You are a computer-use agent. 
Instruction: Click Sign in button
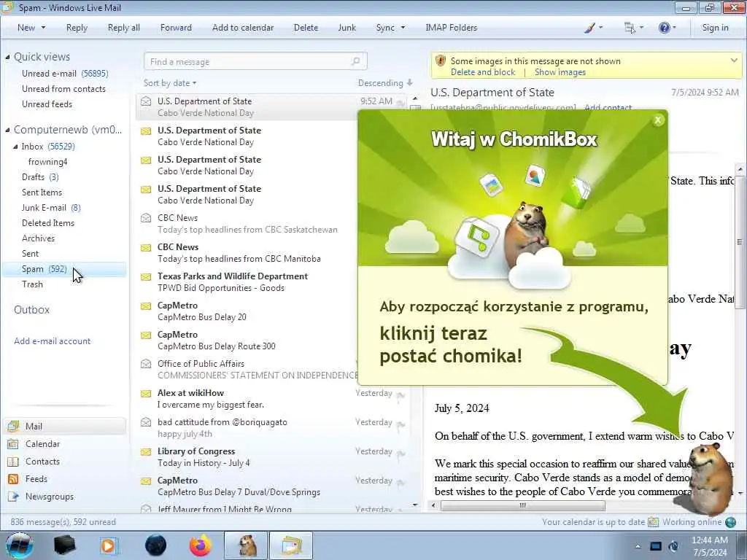click(x=715, y=28)
